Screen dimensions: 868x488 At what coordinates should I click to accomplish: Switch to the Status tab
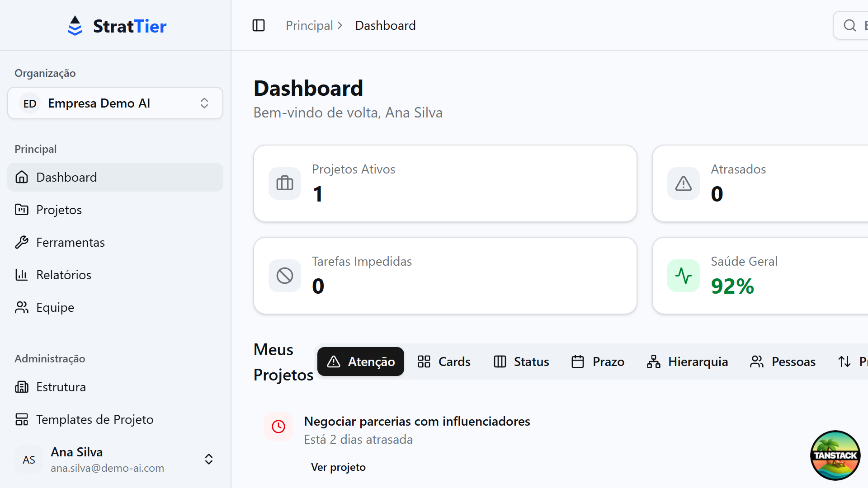pos(520,361)
